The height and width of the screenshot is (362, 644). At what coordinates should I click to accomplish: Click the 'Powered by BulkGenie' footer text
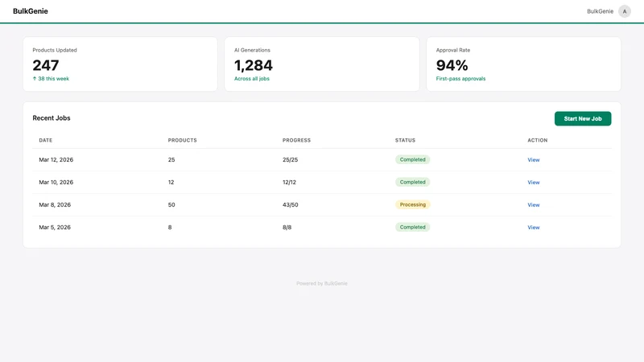pyautogui.click(x=322, y=283)
